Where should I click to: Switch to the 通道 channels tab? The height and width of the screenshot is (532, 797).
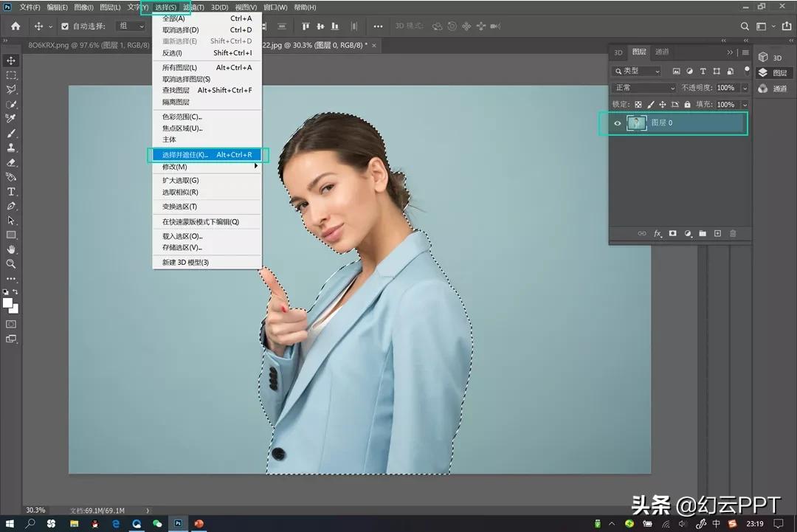pos(663,52)
